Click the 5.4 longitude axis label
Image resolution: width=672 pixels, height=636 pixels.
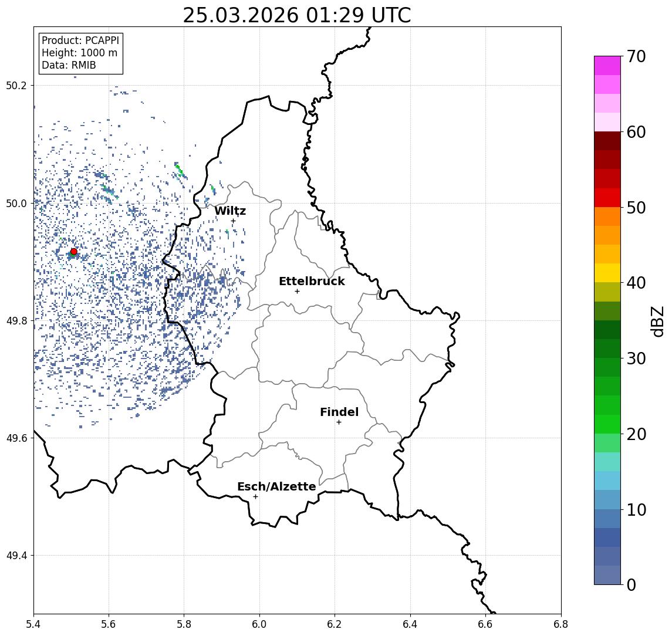[33, 624]
